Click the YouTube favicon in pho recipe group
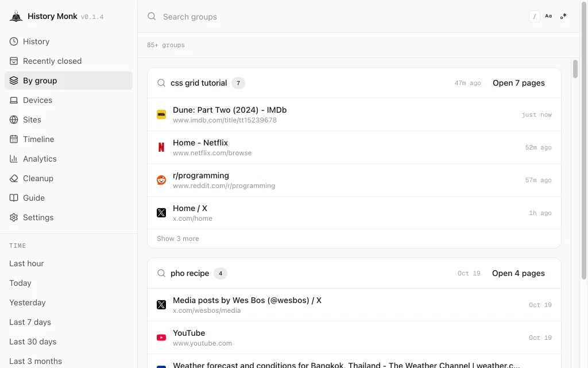Image resolution: width=588 pixels, height=368 pixels. point(161,338)
